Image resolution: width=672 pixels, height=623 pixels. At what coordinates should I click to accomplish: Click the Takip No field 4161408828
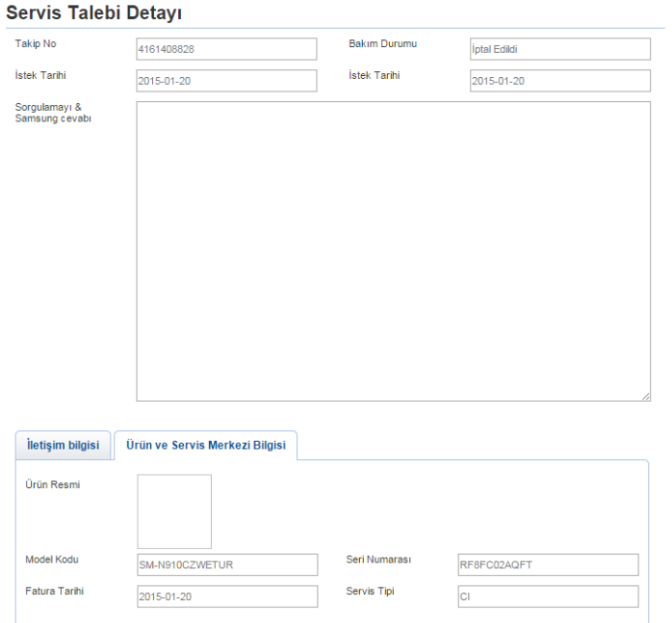[x=226, y=49]
